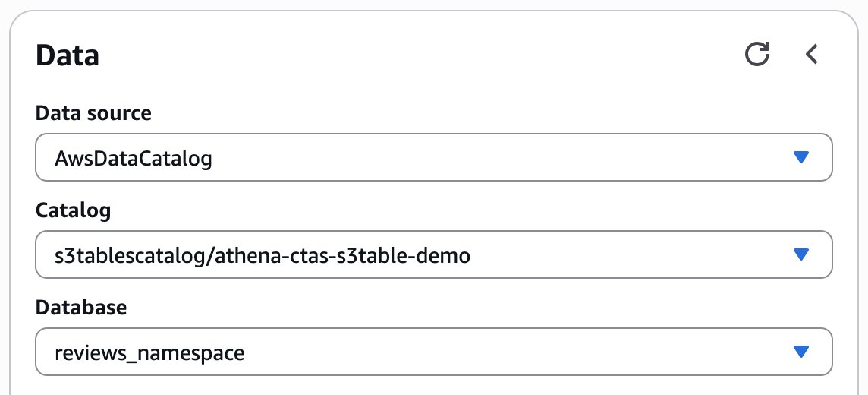Reload data sources using circular arrow
The width and height of the screenshot is (868, 395).
click(757, 54)
